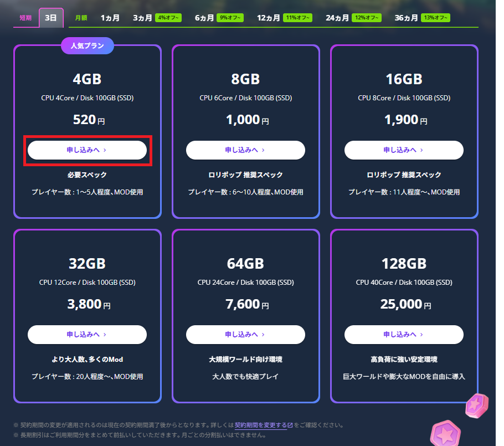
Task: Click プレイヤー数：1〜5人程度、MOD使用 text
Action: tap(87, 192)
